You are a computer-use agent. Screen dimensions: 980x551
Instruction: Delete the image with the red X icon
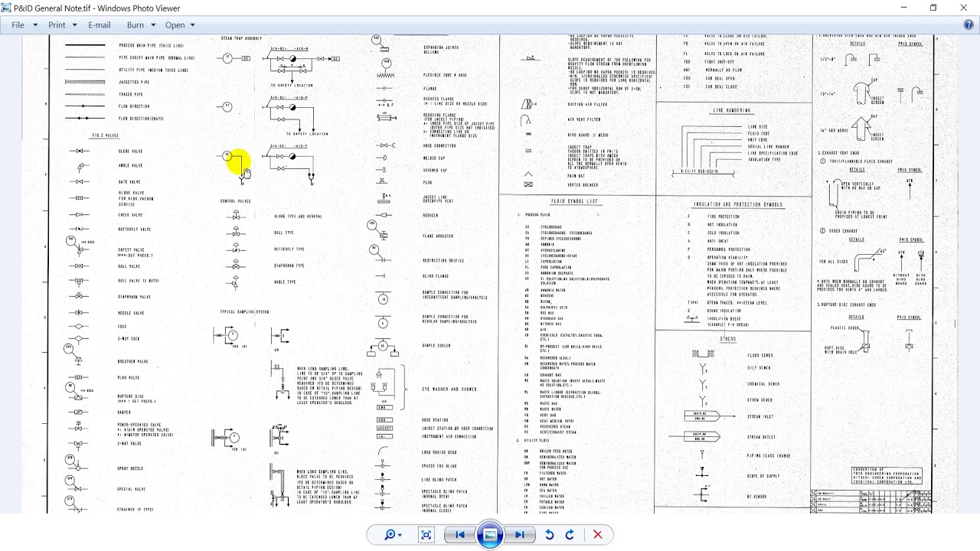coord(598,535)
